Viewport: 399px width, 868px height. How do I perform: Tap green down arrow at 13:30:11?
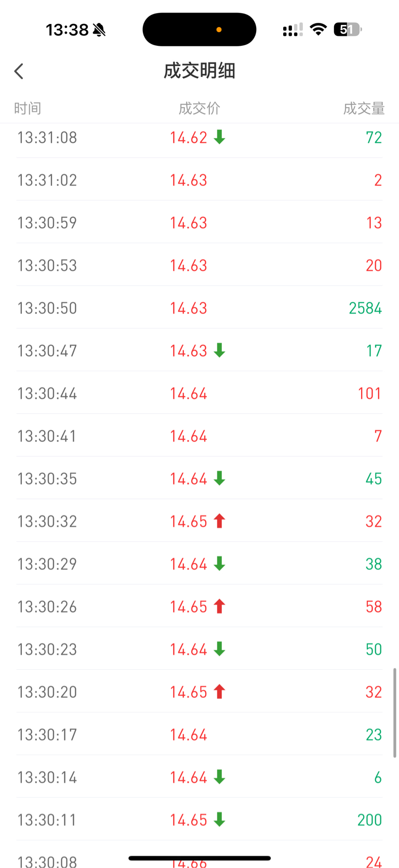point(219,820)
